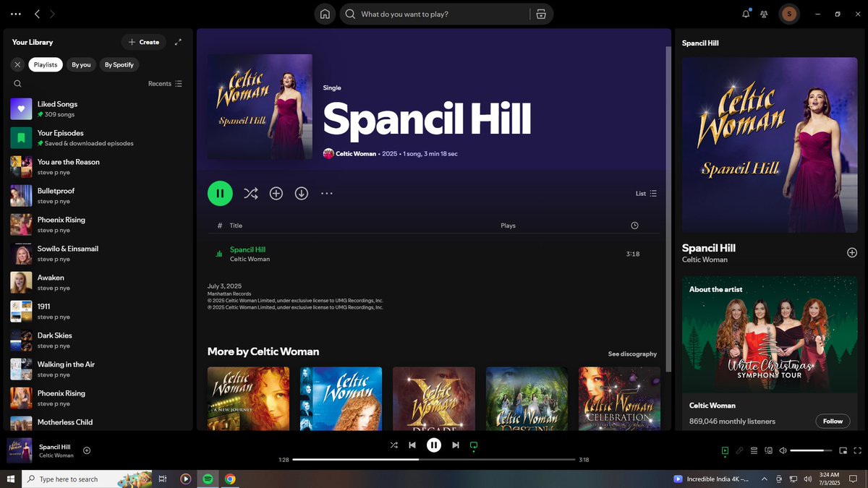Add Spancil Hill single to Your Library
868x488 pixels.
[x=276, y=193]
